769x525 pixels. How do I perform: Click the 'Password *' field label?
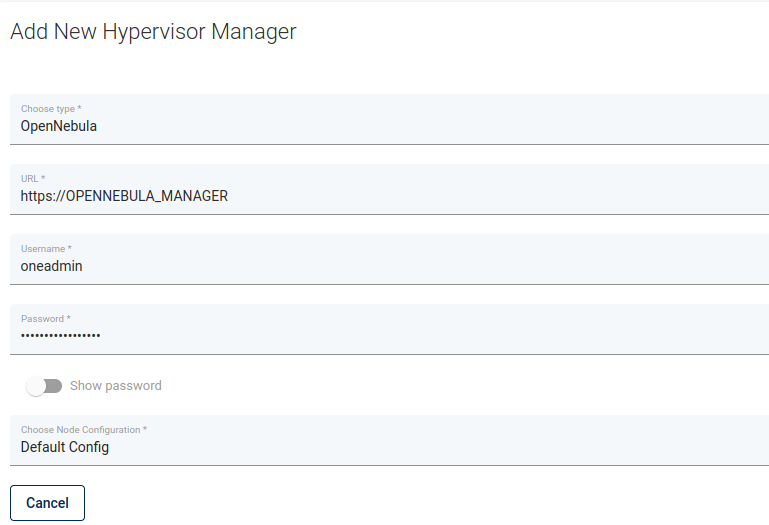pyautogui.click(x=45, y=318)
